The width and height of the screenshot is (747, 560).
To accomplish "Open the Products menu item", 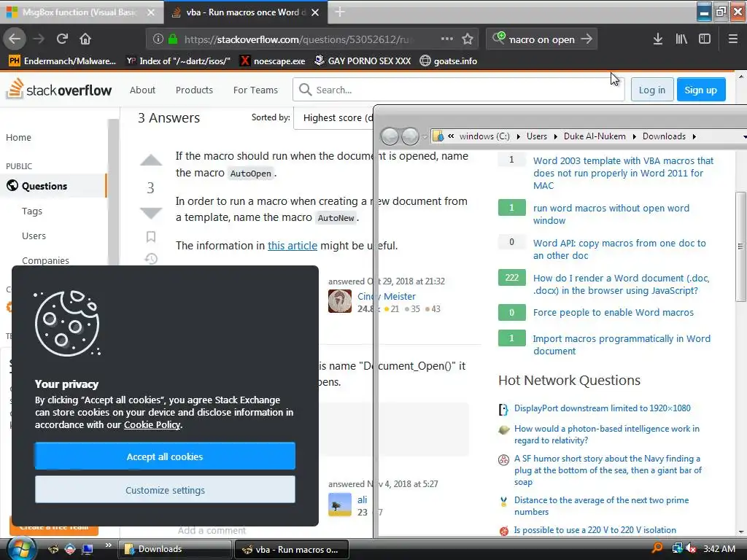I will 194,90.
